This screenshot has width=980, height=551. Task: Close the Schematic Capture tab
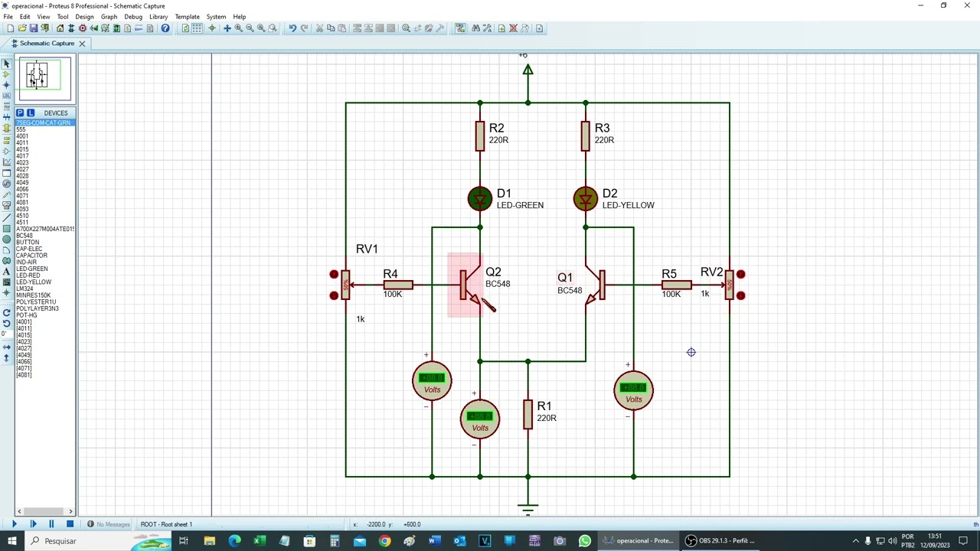point(82,44)
